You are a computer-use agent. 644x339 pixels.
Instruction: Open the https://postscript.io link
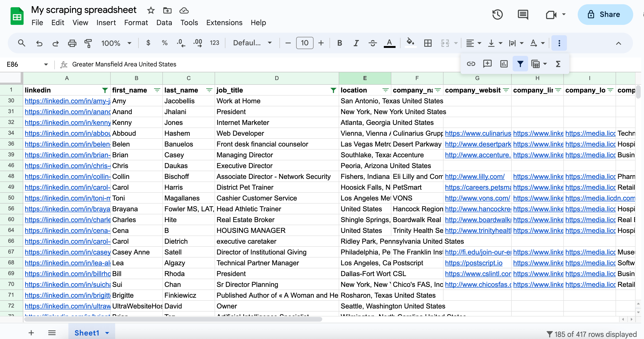point(474,263)
